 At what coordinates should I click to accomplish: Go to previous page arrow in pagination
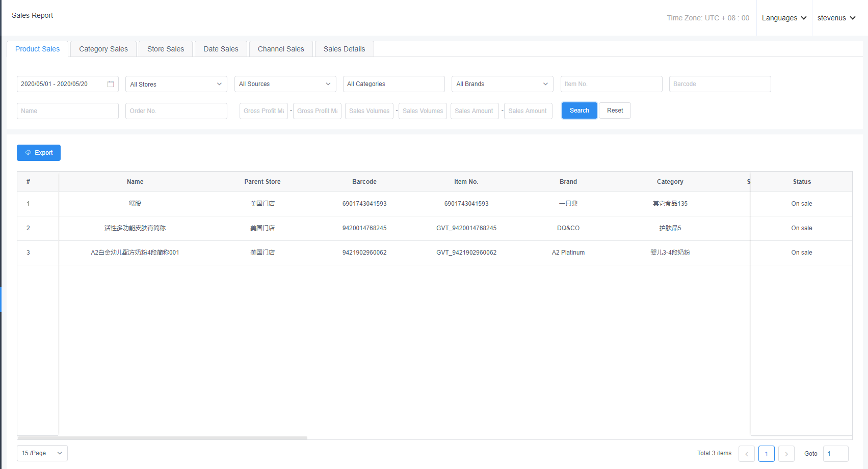pyautogui.click(x=746, y=454)
